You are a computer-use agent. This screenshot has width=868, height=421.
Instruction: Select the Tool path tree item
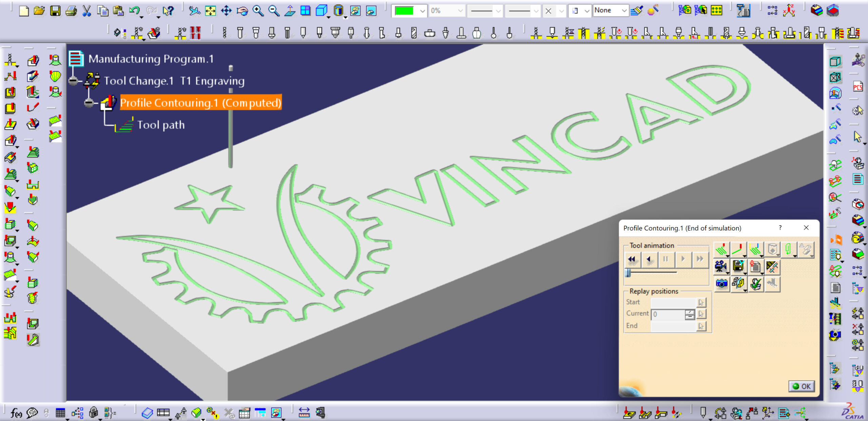tap(161, 125)
